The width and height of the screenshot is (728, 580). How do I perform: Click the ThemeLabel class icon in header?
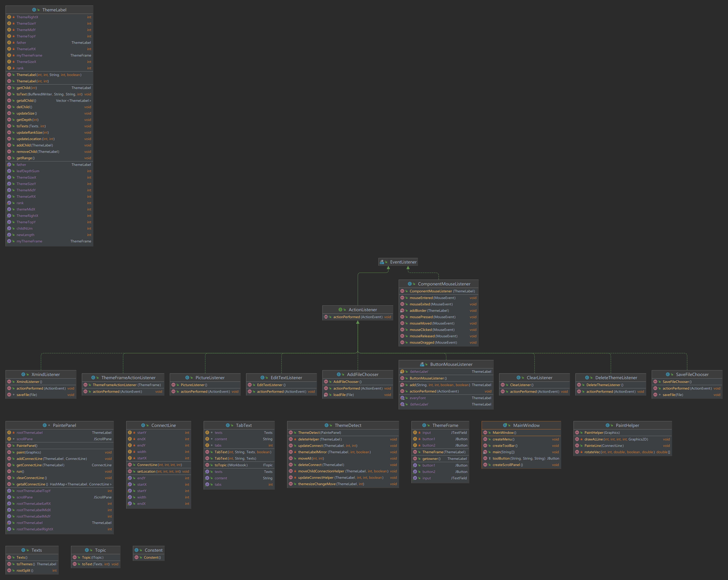(x=34, y=10)
